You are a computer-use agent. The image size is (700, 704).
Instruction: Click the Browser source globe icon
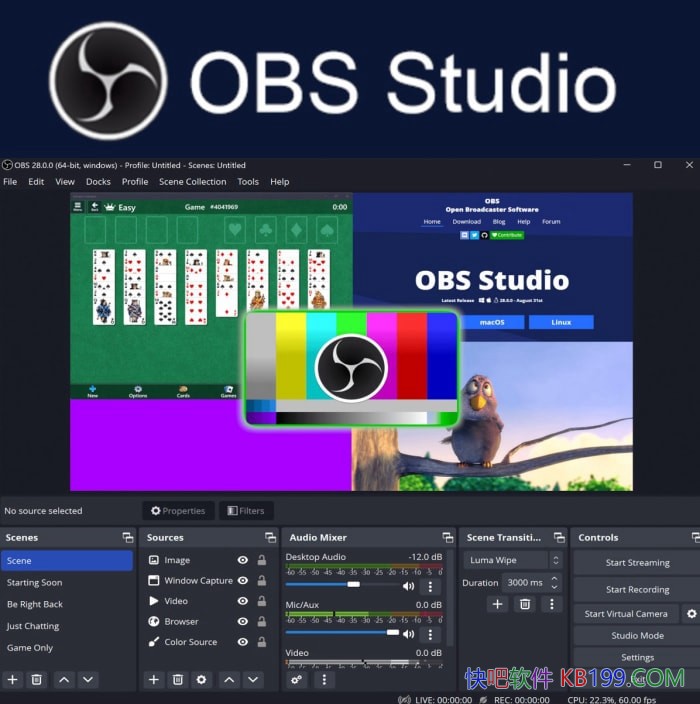click(154, 621)
